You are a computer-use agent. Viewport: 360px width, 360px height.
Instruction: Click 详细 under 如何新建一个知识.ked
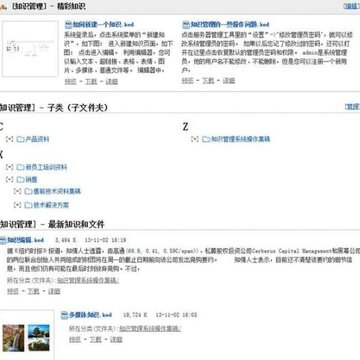pyautogui.click(x=112, y=81)
